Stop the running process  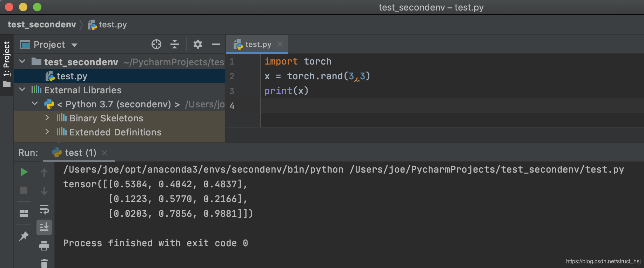24,190
